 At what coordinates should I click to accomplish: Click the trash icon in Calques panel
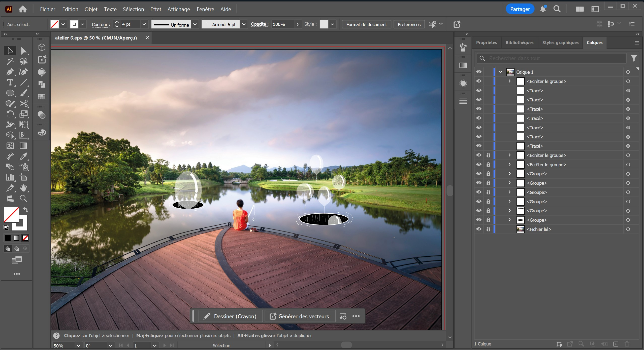pyautogui.click(x=627, y=344)
